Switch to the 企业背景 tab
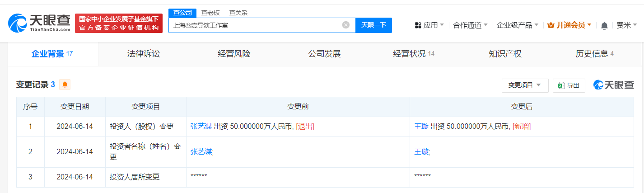The width and height of the screenshot is (644, 193). pyautogui.click(x=52, y=54)
